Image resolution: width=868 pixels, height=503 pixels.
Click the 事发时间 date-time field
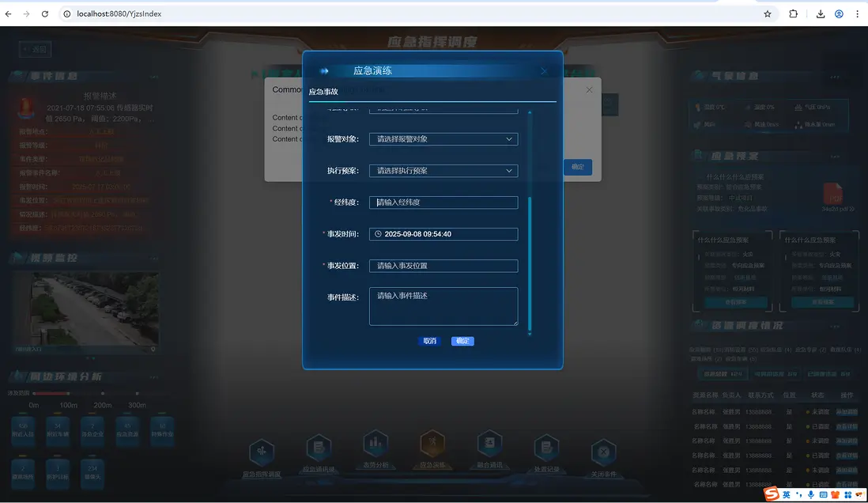point(443,234)
